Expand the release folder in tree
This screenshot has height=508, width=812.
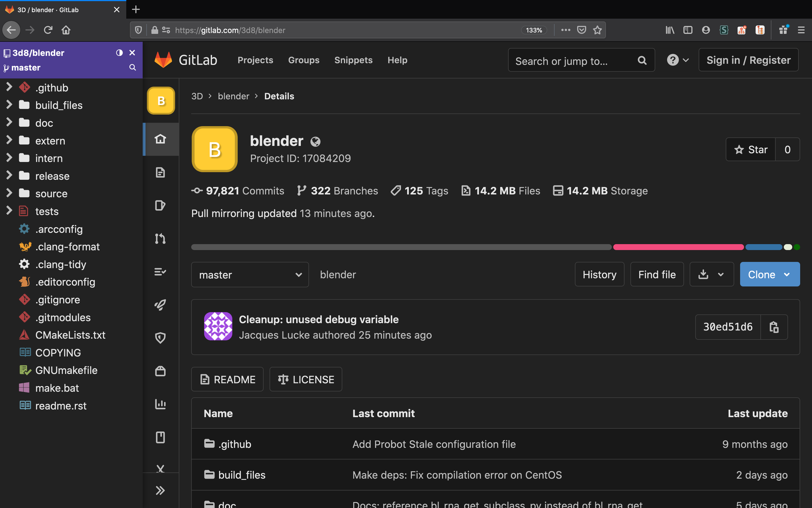click(x=9, y=176)
